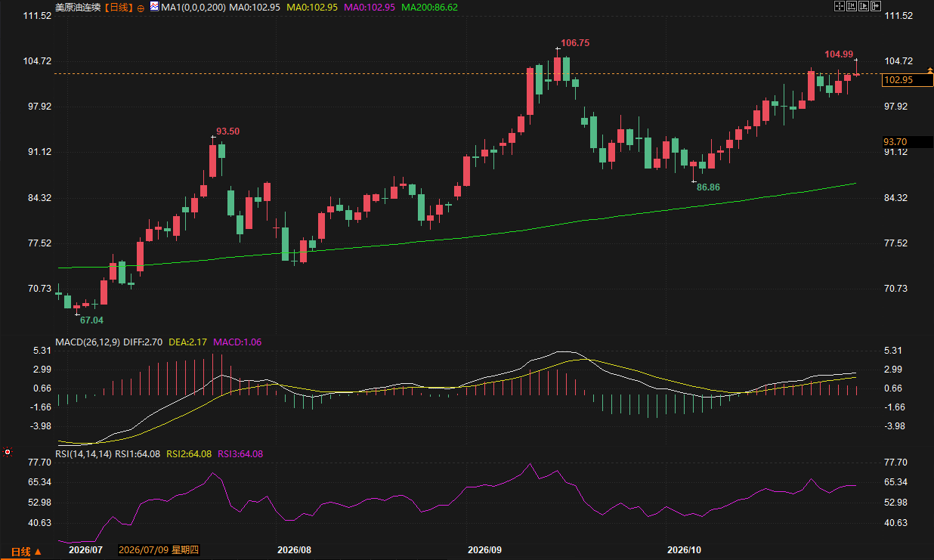This screenshot has height=560, width=934.
Task: Open the MA indicator chart icon
Action: point(154,6)
